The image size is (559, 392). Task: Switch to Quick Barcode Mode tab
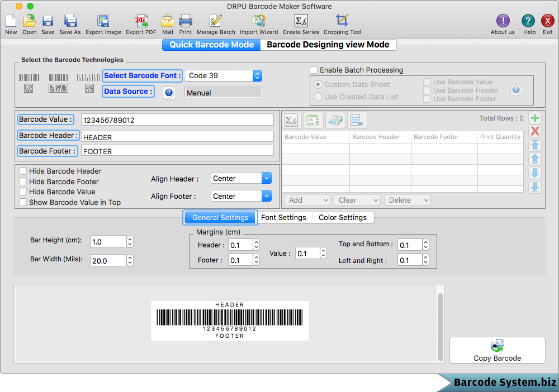click(x=211, y=45)
